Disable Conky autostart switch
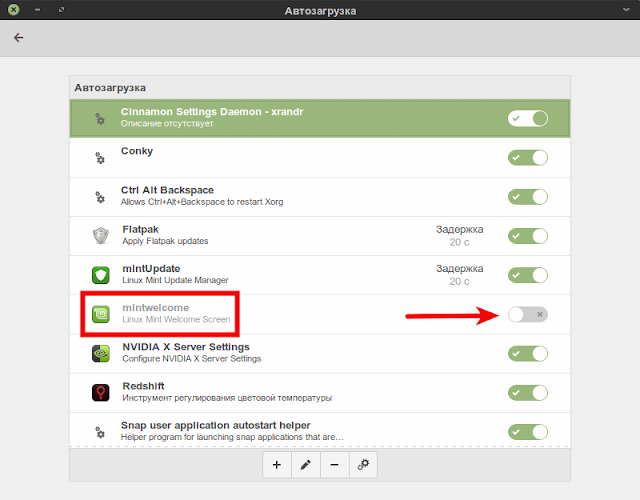The width and height of the screenshot is (640, 500). pos(528,158)
